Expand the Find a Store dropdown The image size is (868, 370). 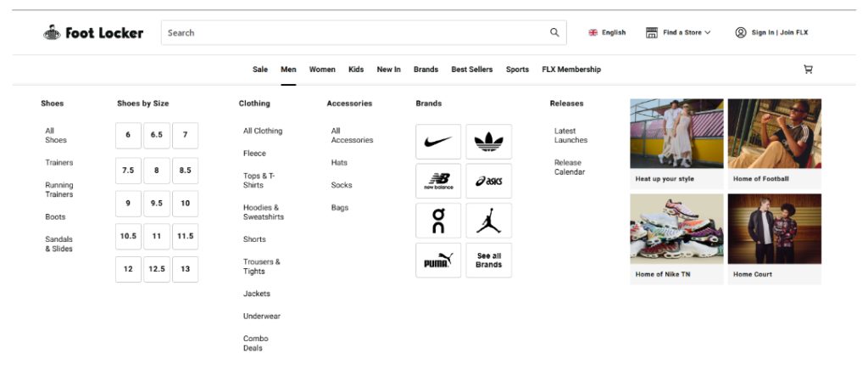tap(678, 33)
